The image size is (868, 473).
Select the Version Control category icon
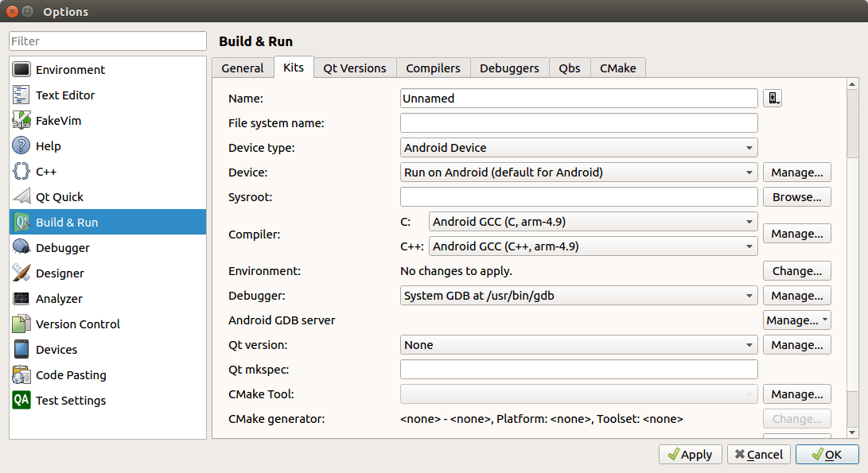[x=21, y=324]
